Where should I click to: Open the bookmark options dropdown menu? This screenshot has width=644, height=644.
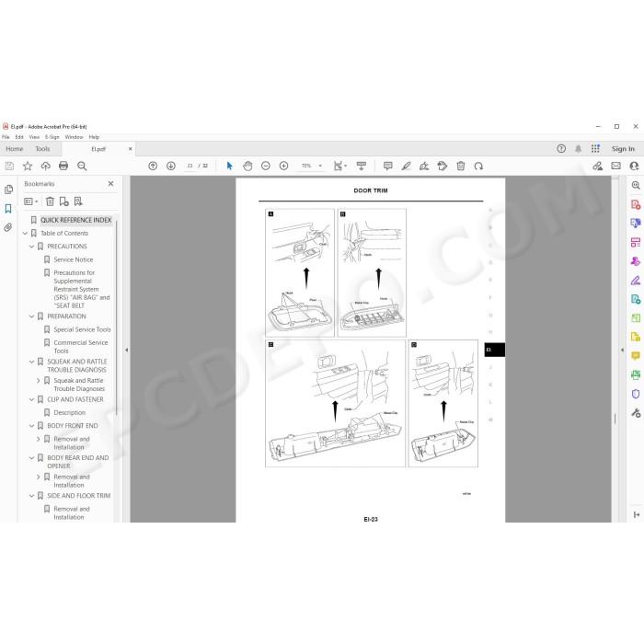click(30, 201)
